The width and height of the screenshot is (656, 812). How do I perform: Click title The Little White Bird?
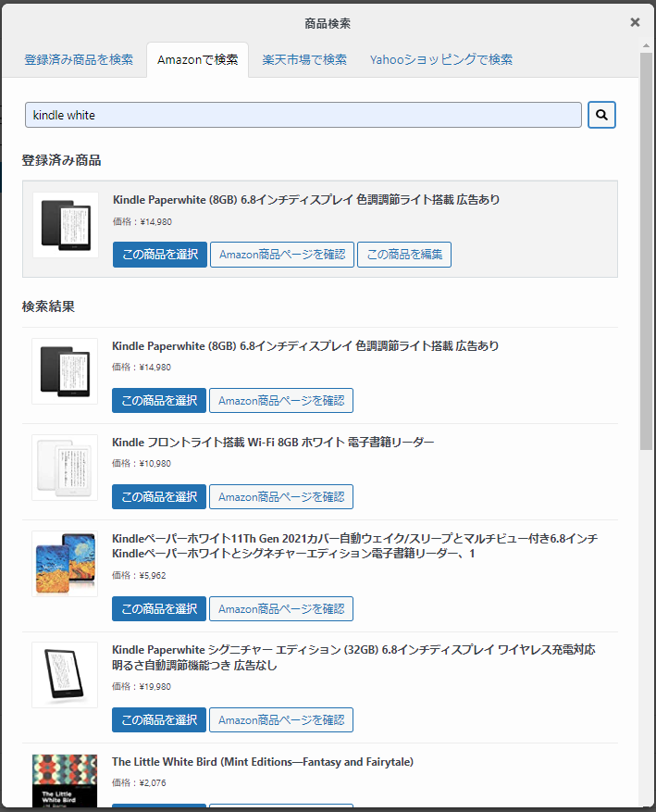tap(262, 762)
